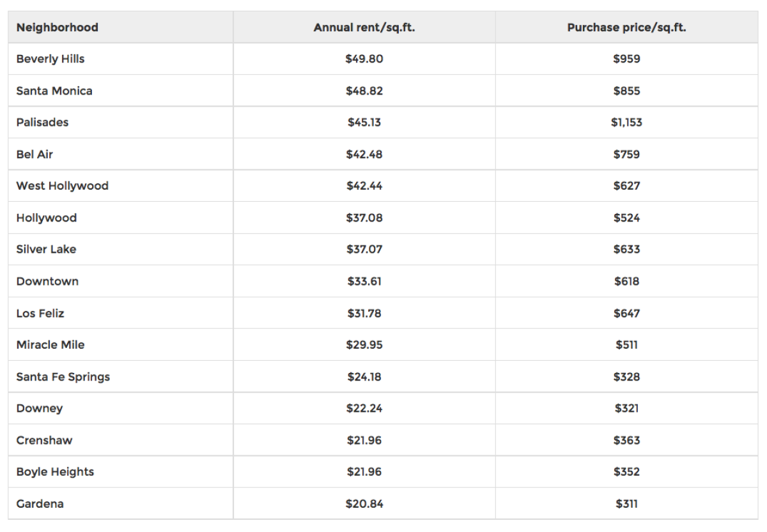Click the Beverly Hills purchase price $959
Viewport: 767px width, 532px height.
(x=626, y=59)
